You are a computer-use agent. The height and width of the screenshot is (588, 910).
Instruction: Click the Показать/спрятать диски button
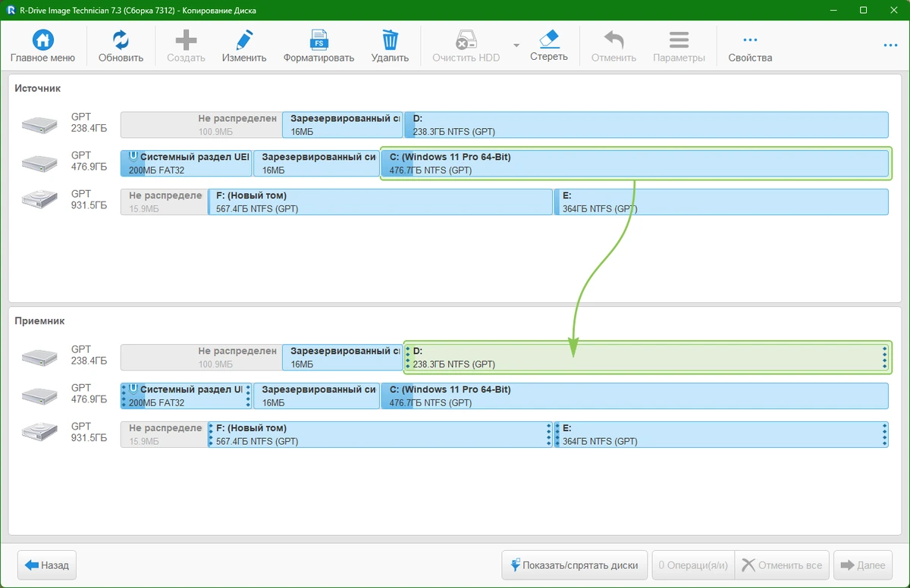[x=574, y=565]
